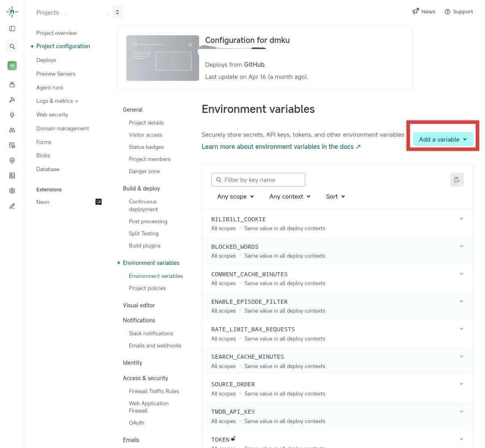485x448 pixels.
Task: Click the external-link arrow after docs link
Action: (358, 146)
